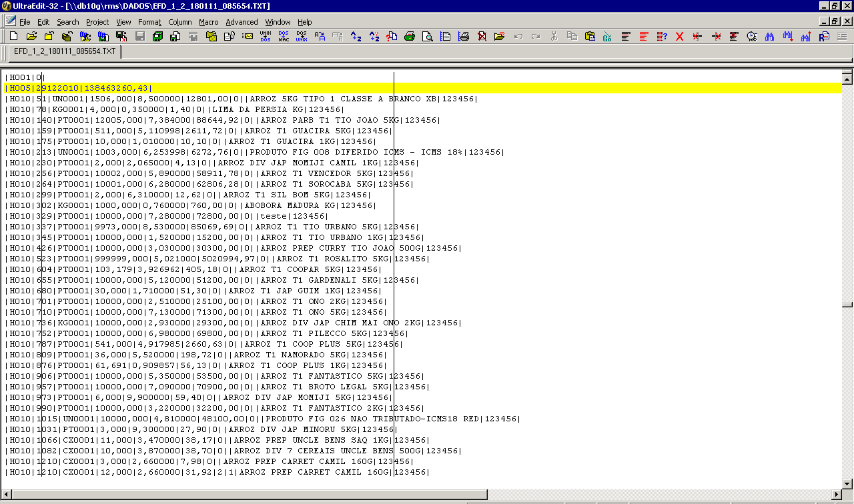Viewport: 854px width, 504px height.
Task: Click the line with ARROZ T1 SOROCABA 5KG
Action: 209,184
